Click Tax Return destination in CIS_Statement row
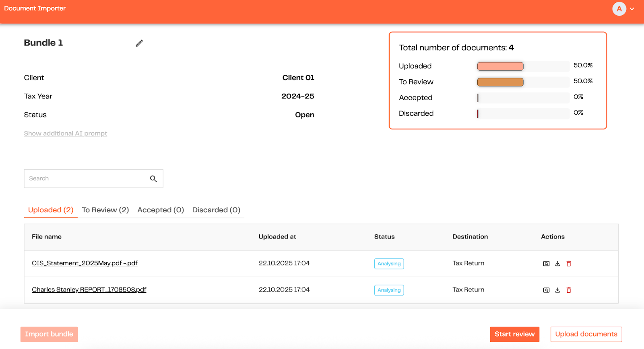The height and width of the screenshot is (349, 644). tap(469, 263)
